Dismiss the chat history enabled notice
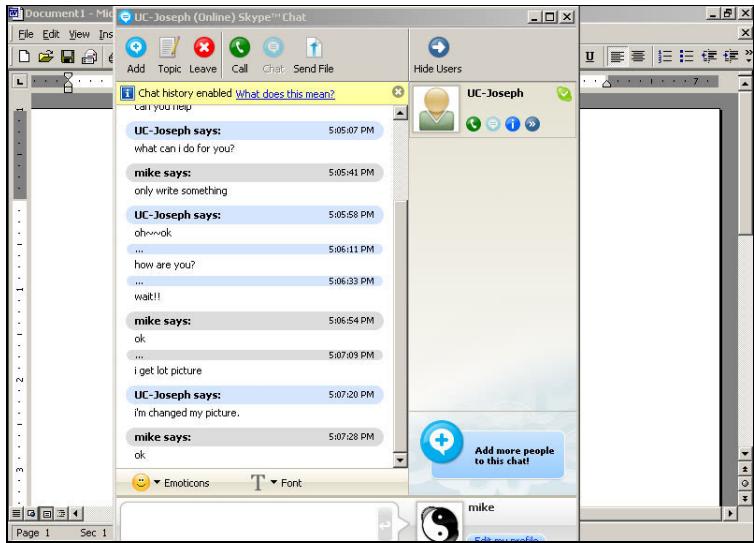This screenshot has height=543, width=754. click(x=398, y=92)
